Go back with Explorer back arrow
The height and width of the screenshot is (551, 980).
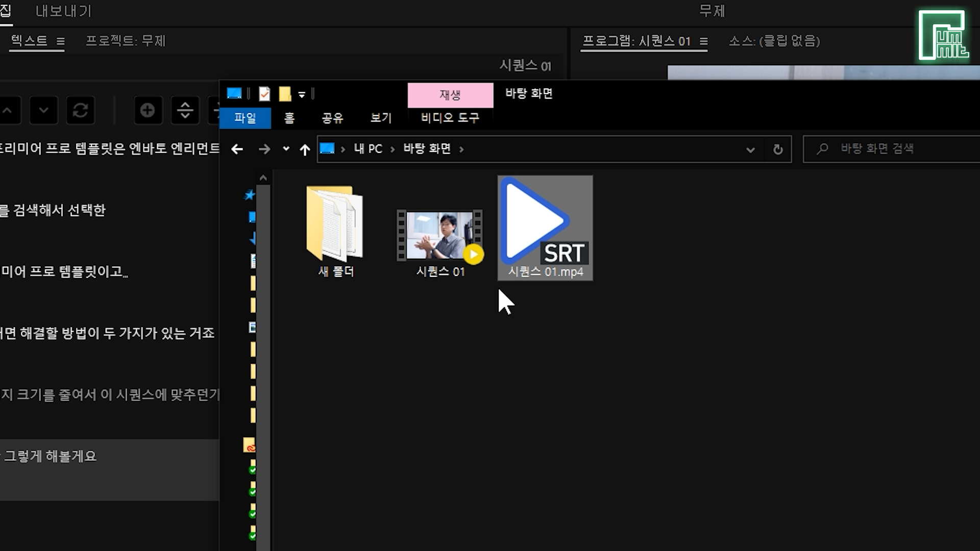pyautogui.click(x=237, y=149)
